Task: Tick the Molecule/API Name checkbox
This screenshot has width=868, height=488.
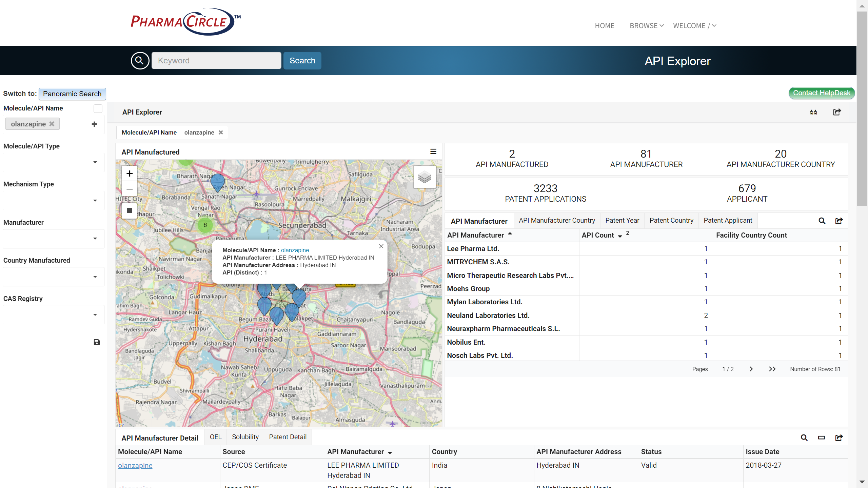Action: pyautogui.click(x=98, y=108)
